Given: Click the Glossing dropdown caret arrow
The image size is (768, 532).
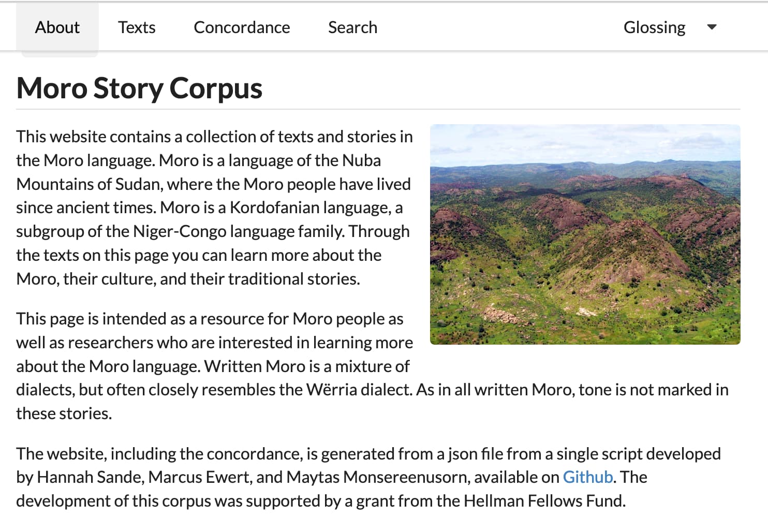Looking at the screenshot, I should (x=712, y=27).
